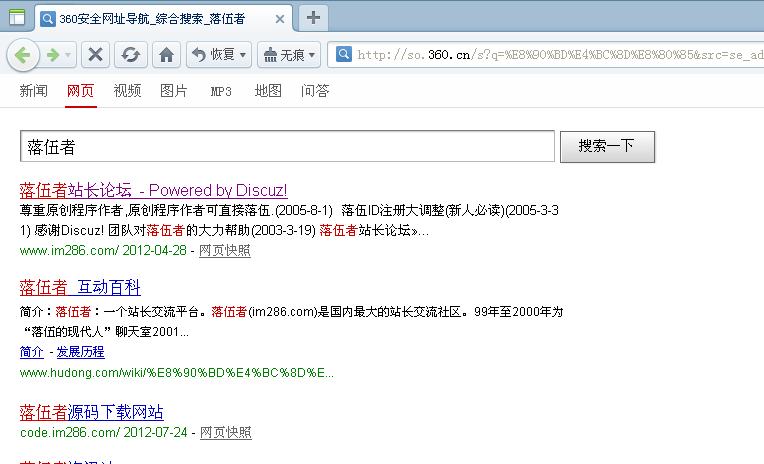The image size is (764, 464).
Task: Click the 恢复 restore button
Action: click(x=213, y=55)
